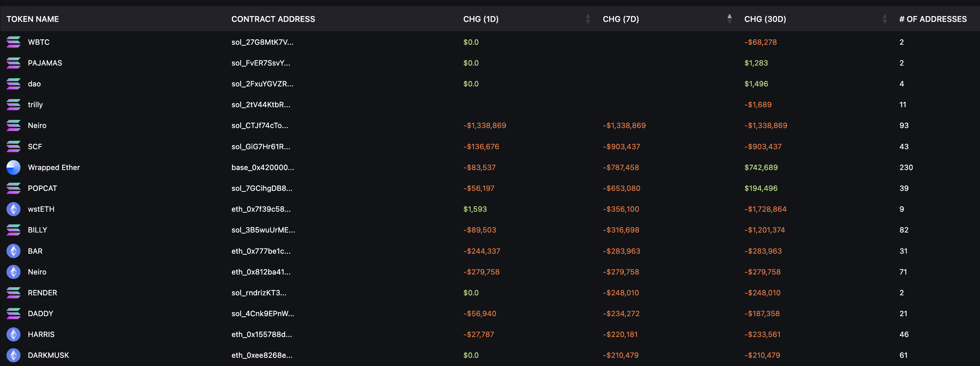Open the RENDER token name

(43, 293)
